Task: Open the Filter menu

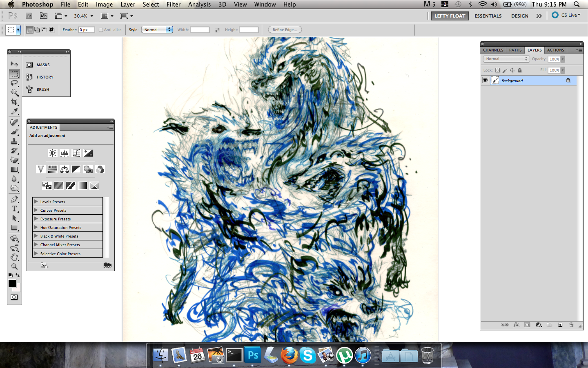Action: pos(174,4)
